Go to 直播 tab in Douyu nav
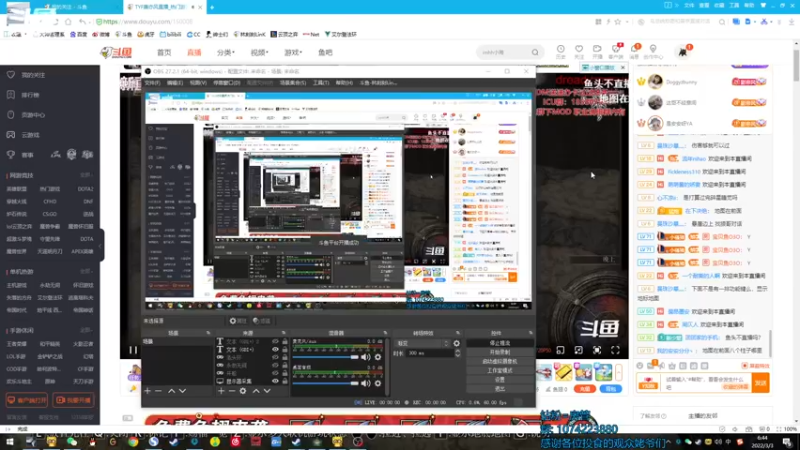This screenshot has height=450, width=800. (194, 53)
